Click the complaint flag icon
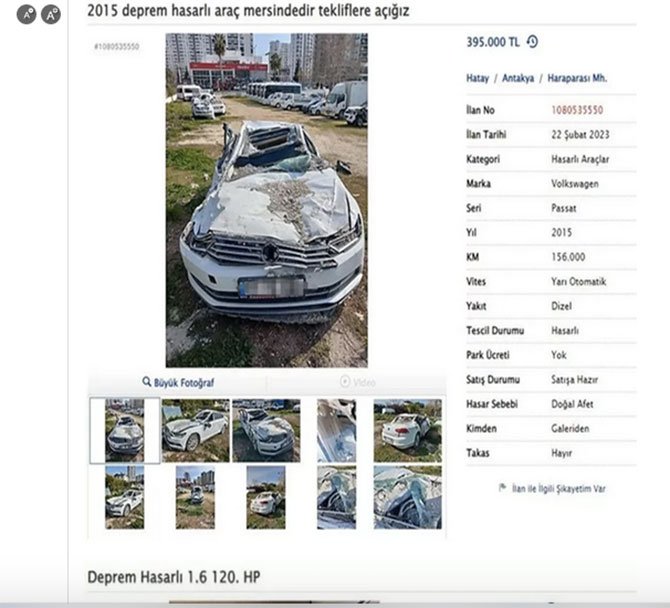 (503, 488)
